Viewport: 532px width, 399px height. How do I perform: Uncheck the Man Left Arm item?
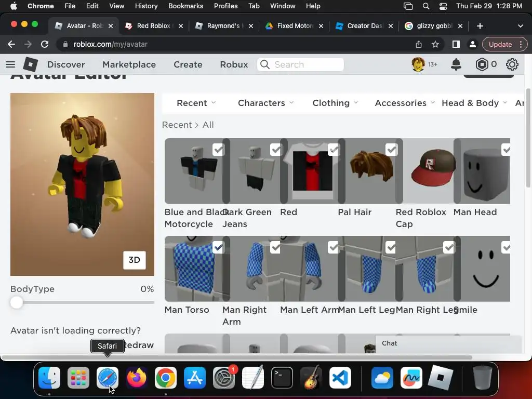click(x=334, y=247)
